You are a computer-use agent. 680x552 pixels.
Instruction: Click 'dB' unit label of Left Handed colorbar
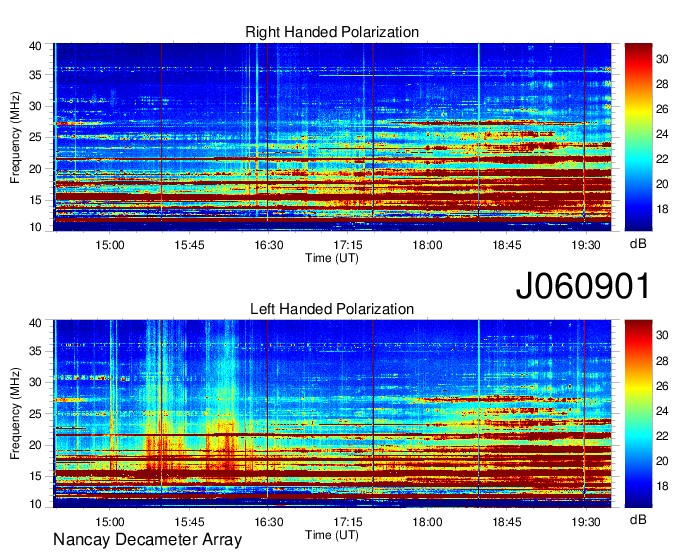coord(638,519)
